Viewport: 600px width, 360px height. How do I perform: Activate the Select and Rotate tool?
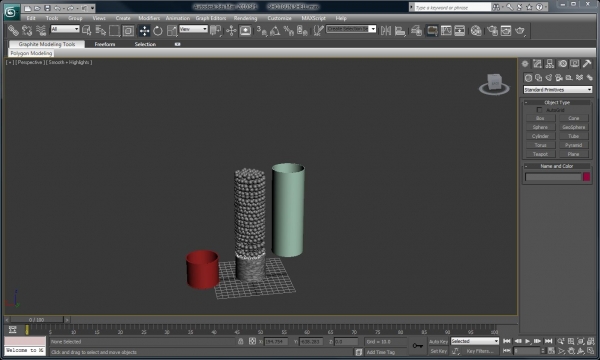[x=158, y=31]
